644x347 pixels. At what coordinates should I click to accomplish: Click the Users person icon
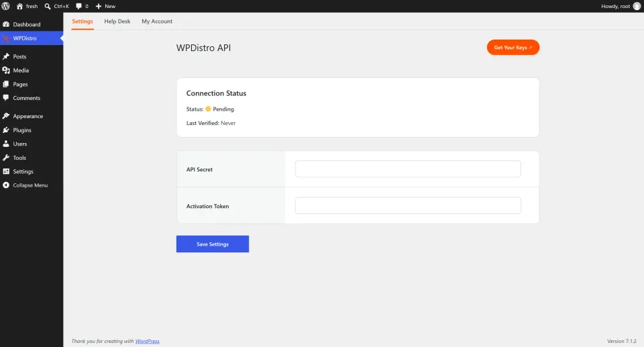[6, 144]
